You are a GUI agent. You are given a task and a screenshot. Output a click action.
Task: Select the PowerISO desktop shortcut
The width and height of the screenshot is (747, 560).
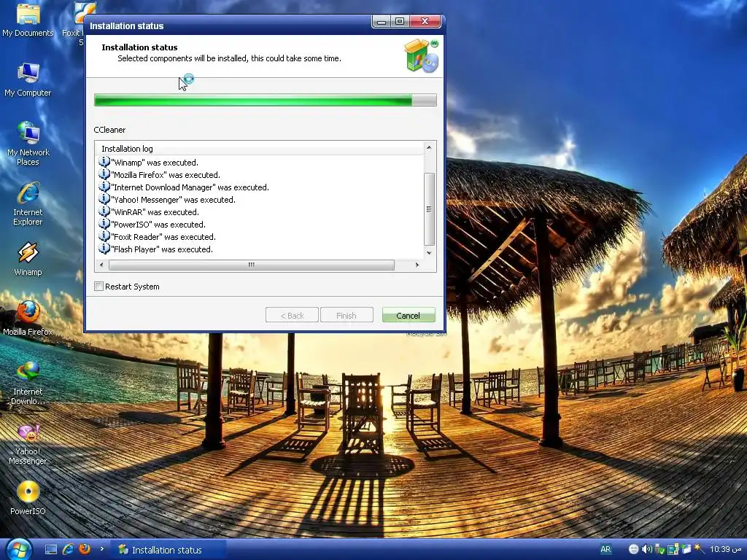coord(28,498)
